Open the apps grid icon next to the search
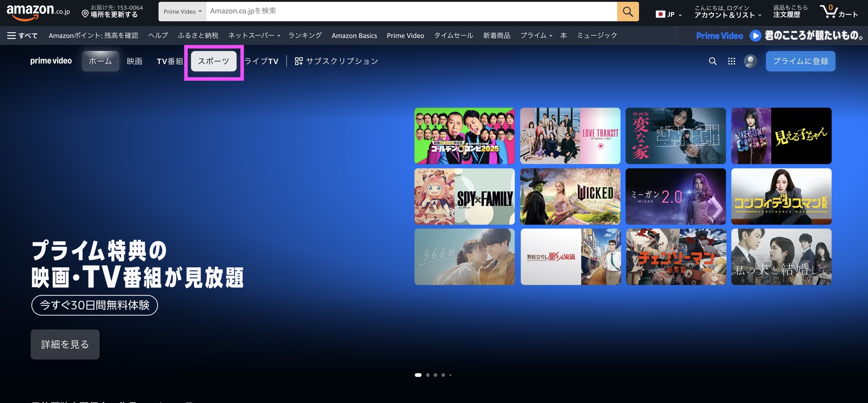This screenshot has width=868, height=403. [x=732, y=61]
